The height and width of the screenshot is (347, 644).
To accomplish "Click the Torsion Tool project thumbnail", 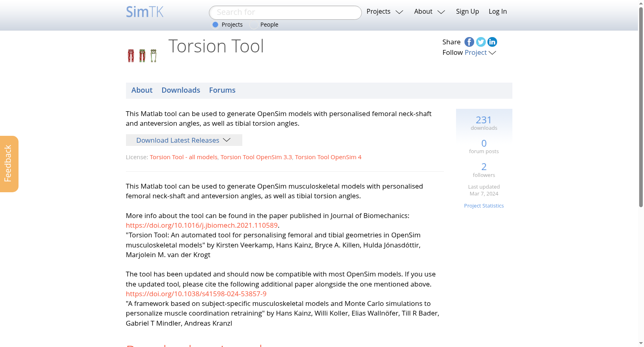I will 142,56.
